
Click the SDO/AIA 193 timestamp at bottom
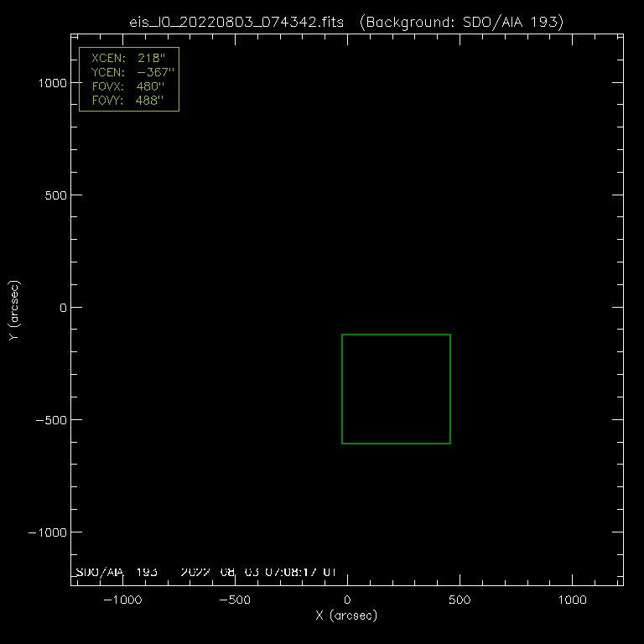[x=205, y=572]
